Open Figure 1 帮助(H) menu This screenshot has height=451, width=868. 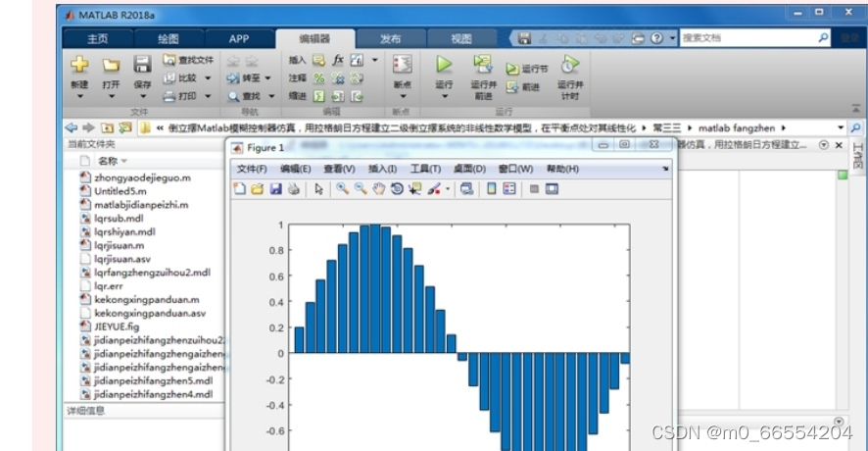click(562, 169)
